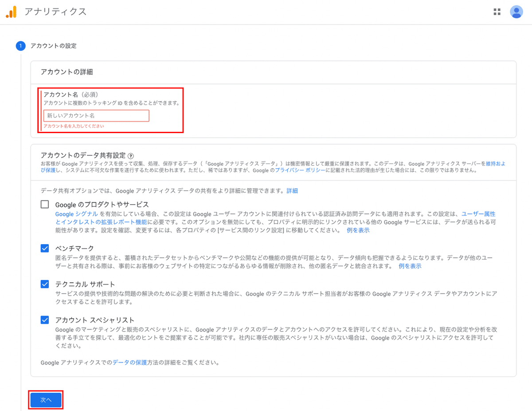Uncheck the アカウント スペシャリスト checkbox

45,320
